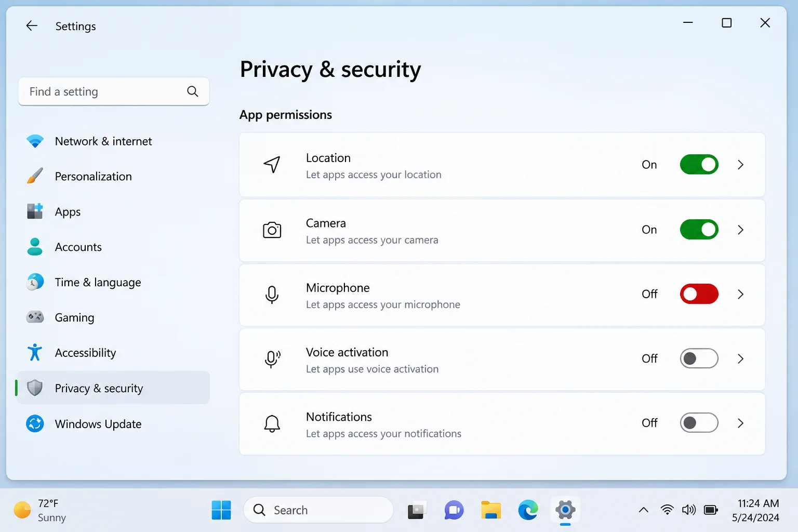Viewport: 798px width, 532px height.
Task: Click the 'Let apps use voice activation' text
Action: (x=372, y=369)
